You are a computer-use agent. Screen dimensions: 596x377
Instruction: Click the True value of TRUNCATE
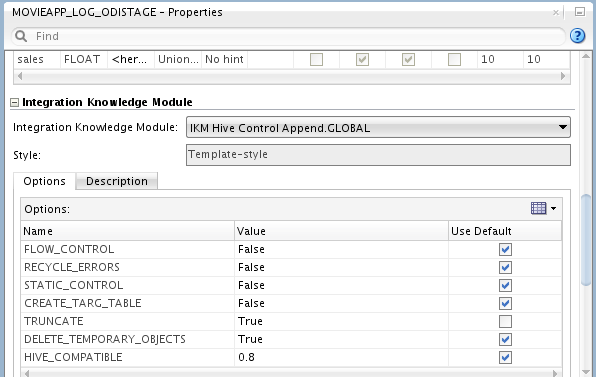(x=250, y=322)
